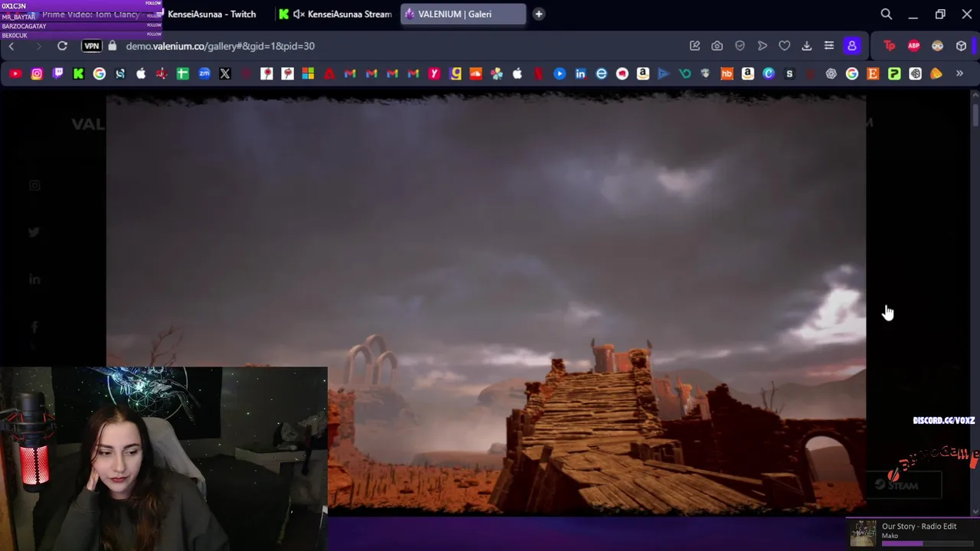Switch to the KenseiAsunaa - Twitch tab
This screenshot has width=980, height=551.
click(211, 14)
